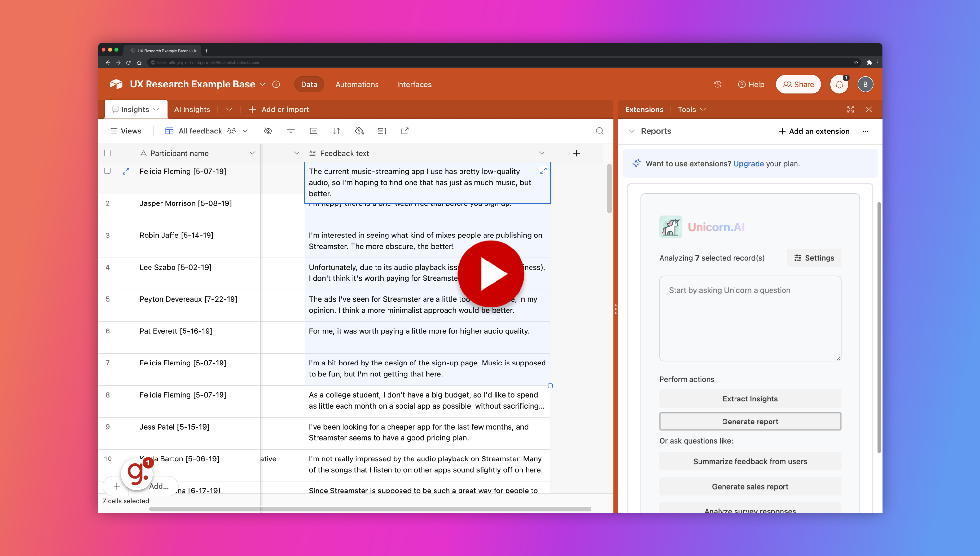Viewport: 980px width, 556px height.
Task: Go back in browser
Action: coord(108,62)
